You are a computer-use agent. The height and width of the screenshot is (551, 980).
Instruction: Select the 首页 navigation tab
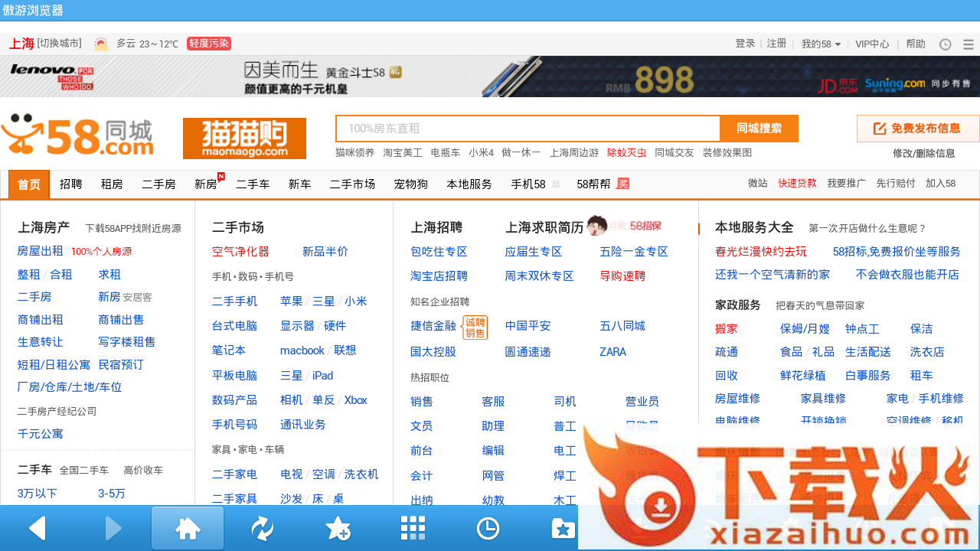(29, 184)
